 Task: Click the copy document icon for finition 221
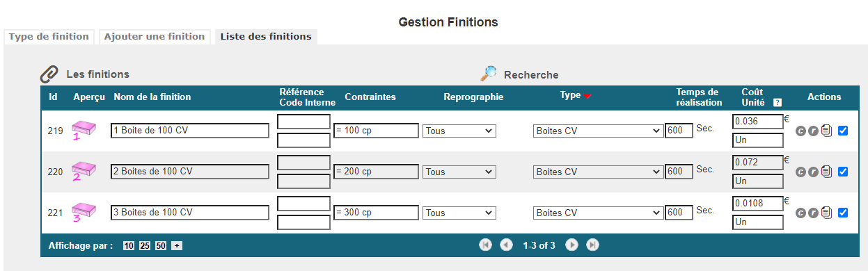826,213
